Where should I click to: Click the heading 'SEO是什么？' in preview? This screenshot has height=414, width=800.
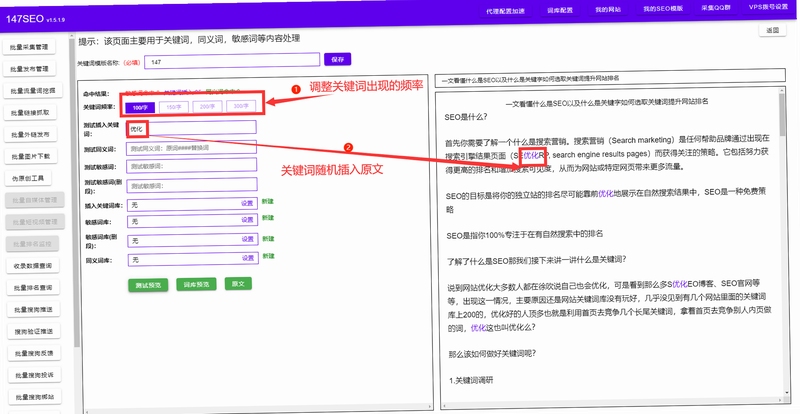click(x=466, y=117)
